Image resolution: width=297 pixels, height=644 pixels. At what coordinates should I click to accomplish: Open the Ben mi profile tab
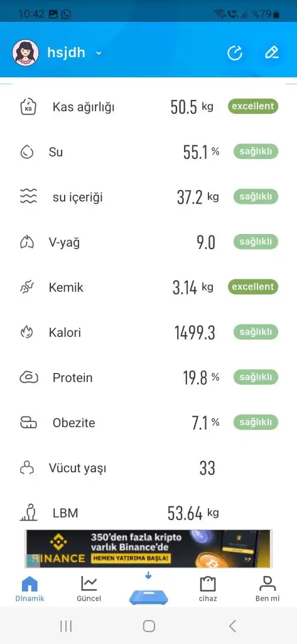pos(267,589)
